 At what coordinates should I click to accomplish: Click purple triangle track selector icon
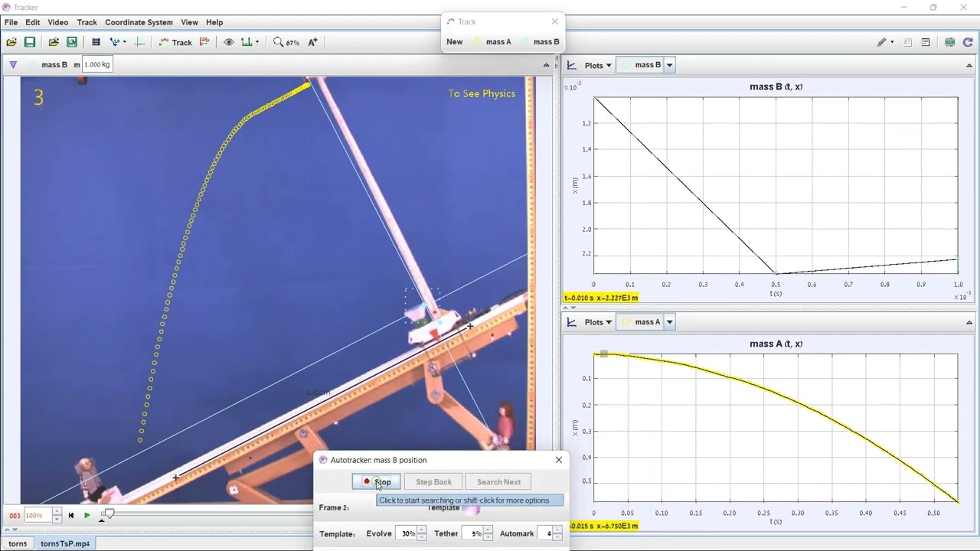pyautogui.click(x=13, y=65)
